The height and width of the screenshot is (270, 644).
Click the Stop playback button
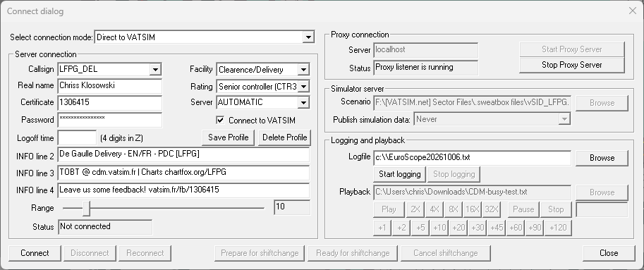[x=556, y=209]
